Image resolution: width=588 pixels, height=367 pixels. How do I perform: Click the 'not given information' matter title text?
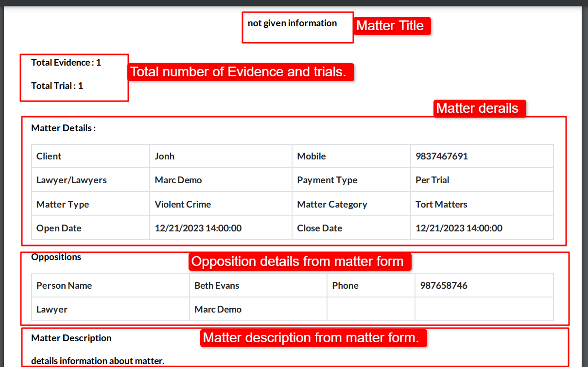tap(292, 23)
